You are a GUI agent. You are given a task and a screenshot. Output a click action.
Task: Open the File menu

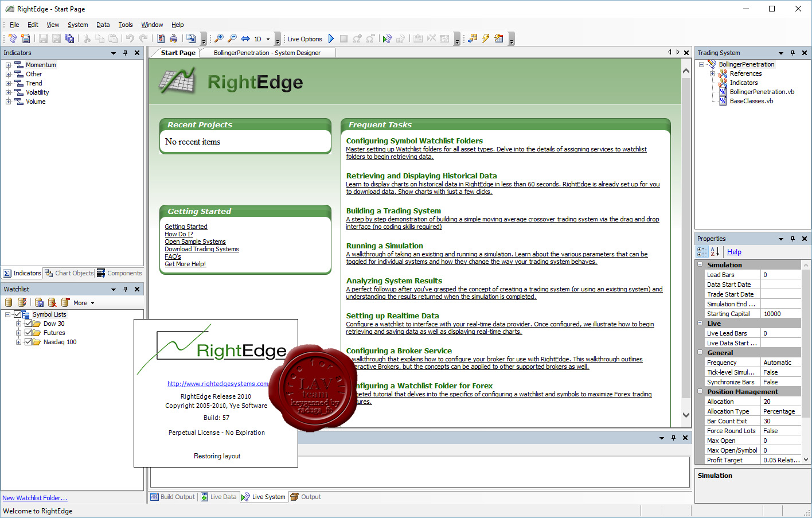14,25
